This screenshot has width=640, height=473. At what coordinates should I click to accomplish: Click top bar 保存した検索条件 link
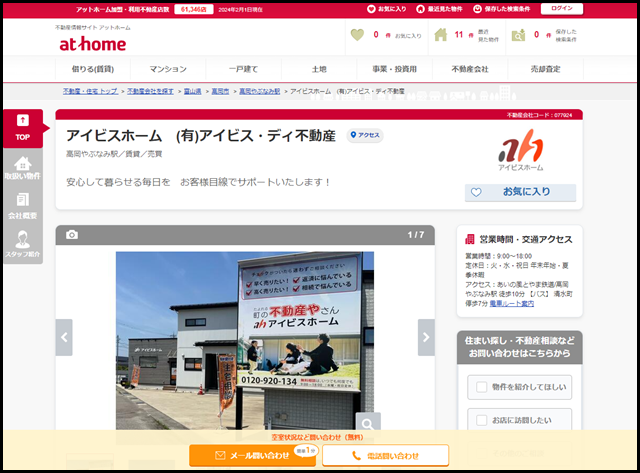pyautogui.click(x=502, y=9)
